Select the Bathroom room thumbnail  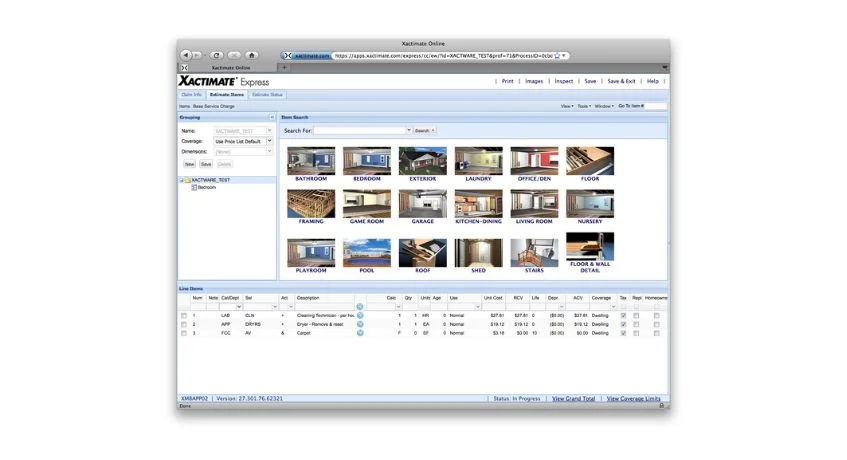point(311,161)
